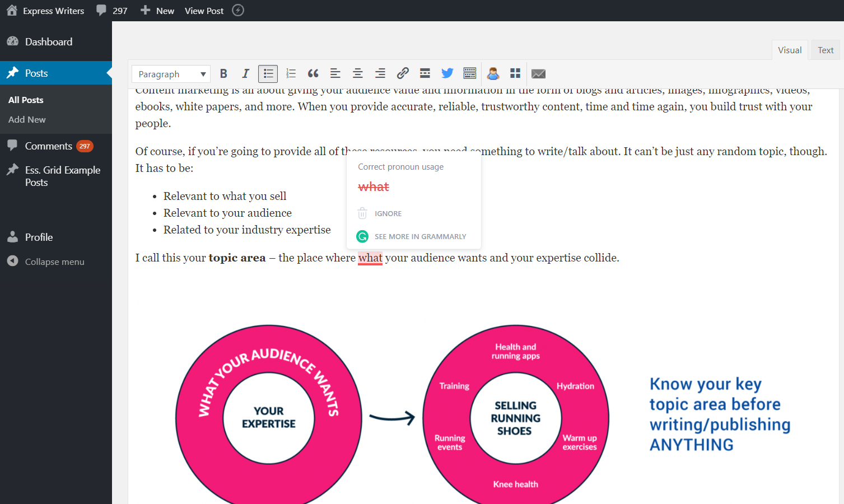Disable the active bulleted list formatting
The width and height of the screenshot is (844, 504).
(x=268, y=73)
